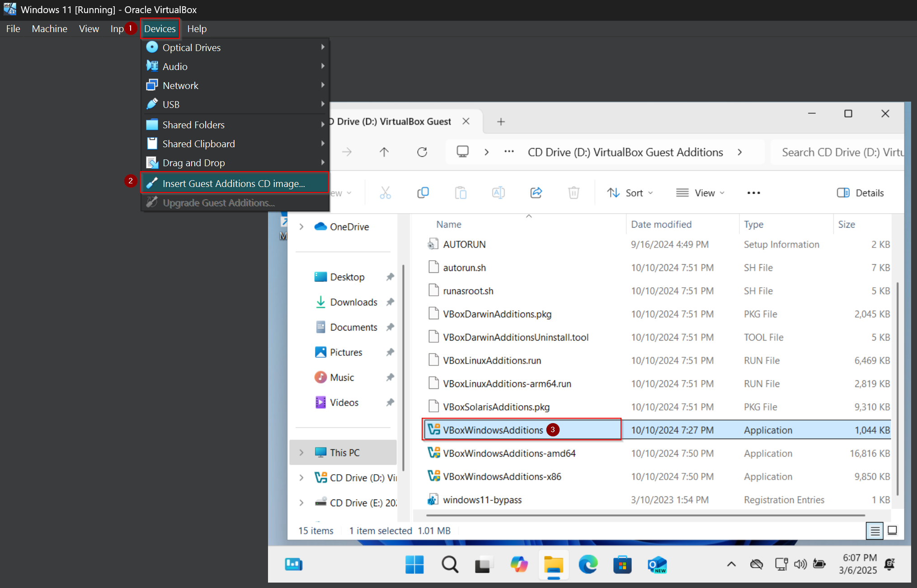Click the Share icon

(x=536, y=193)
